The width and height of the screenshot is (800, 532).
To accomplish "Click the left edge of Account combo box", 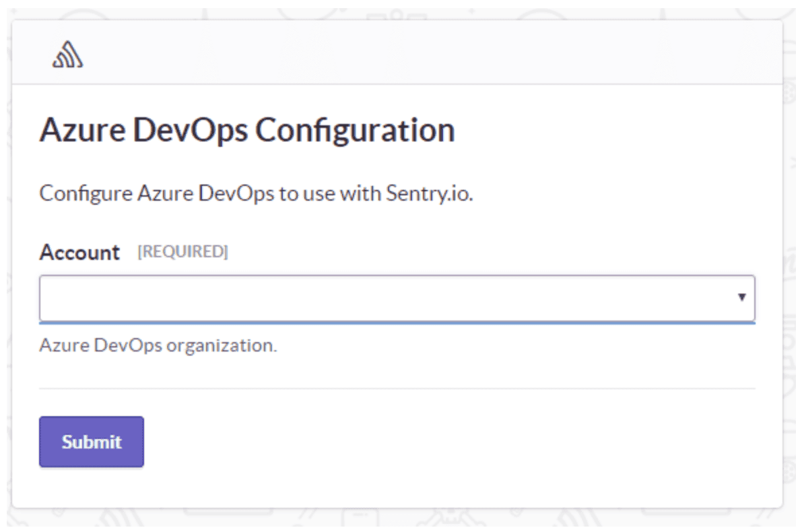I will pyautogui.click(x=44, y=297).
